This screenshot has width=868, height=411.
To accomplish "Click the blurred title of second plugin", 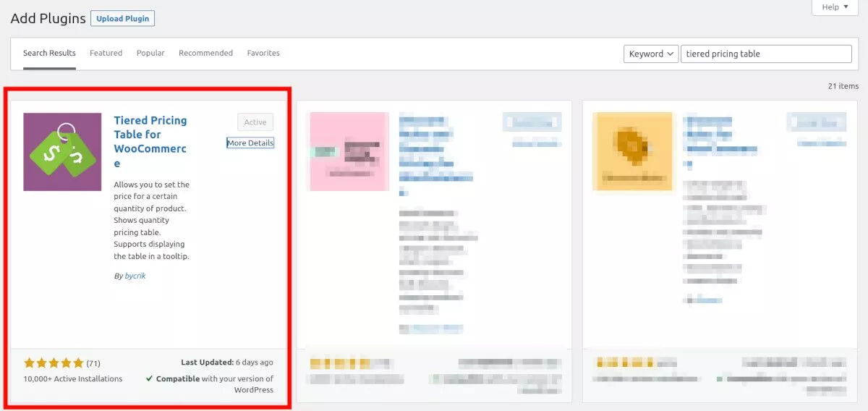I will 436,154.
